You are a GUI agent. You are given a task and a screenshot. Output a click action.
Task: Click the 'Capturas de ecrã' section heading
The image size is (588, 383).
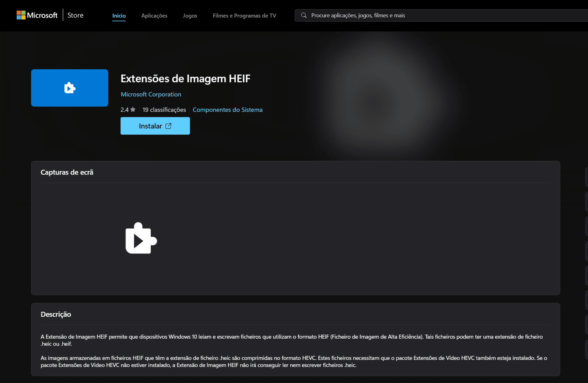click(67, 172)
